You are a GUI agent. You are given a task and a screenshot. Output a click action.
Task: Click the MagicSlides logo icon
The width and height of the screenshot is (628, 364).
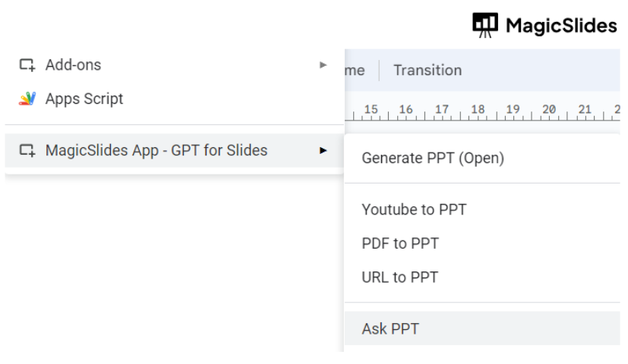pos(485,25)
